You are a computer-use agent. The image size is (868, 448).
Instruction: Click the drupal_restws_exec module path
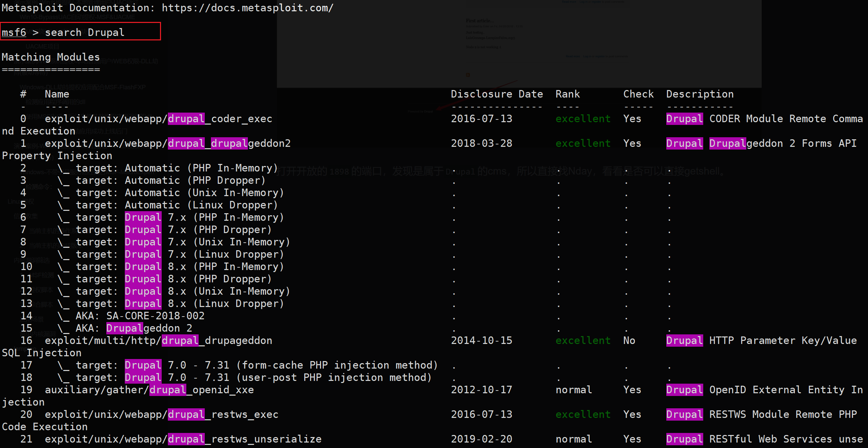pos(161,414)
